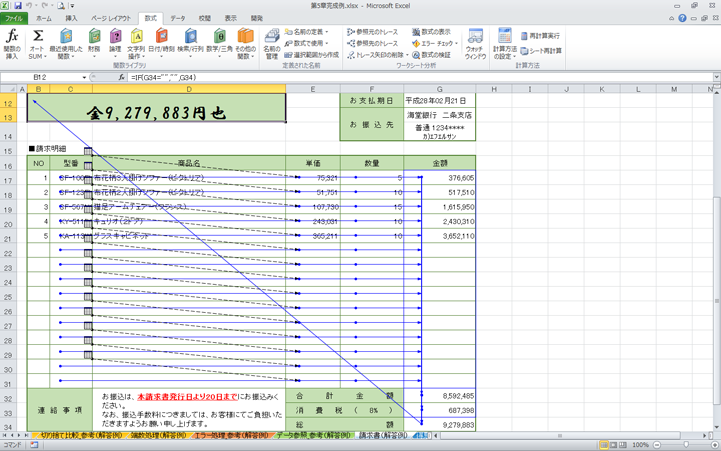Open the Excel Help question mark icon
The image size is (721, 451).
pos(682,18)
